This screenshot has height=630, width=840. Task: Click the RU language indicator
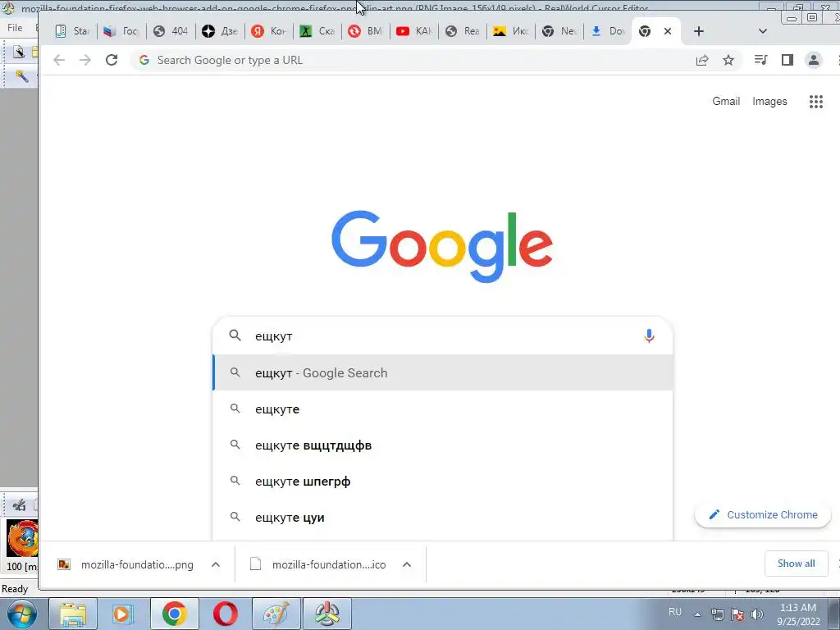pos(675,612)
